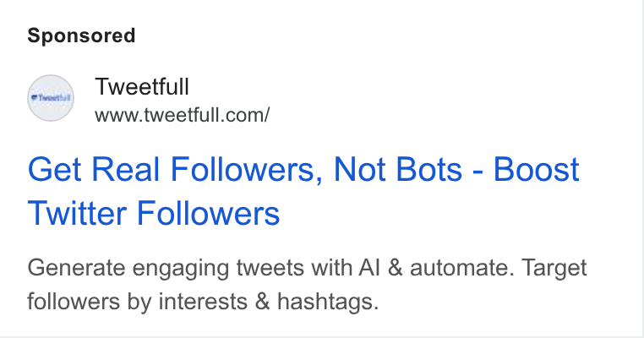
Task: Click the 'followers by interests & hashtags' text
Action: click(203, 302)
